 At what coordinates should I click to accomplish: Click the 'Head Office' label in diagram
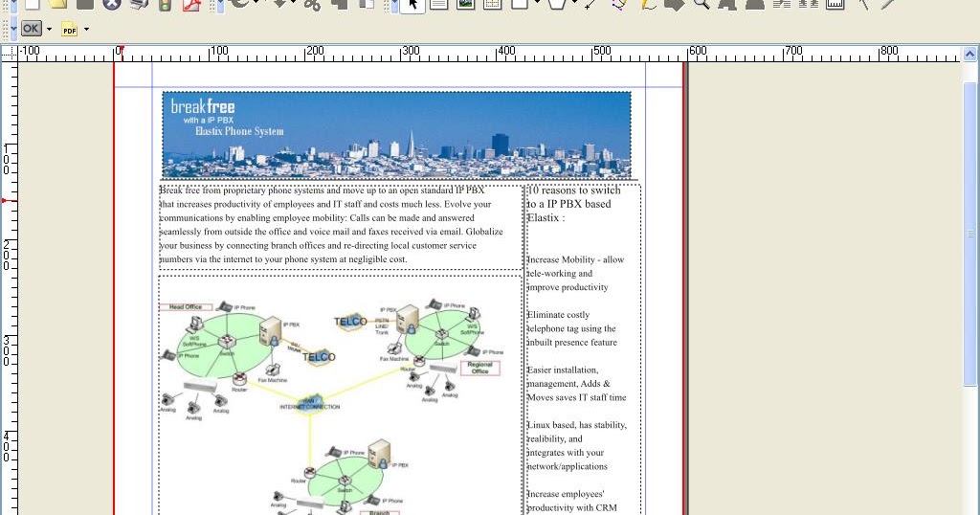pyautogui.click(x=185, y=307)
